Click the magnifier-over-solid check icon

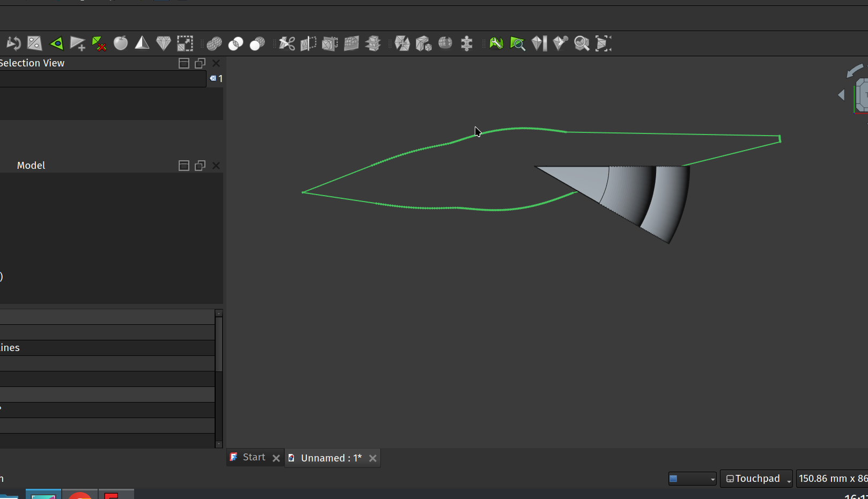[582, 43]
